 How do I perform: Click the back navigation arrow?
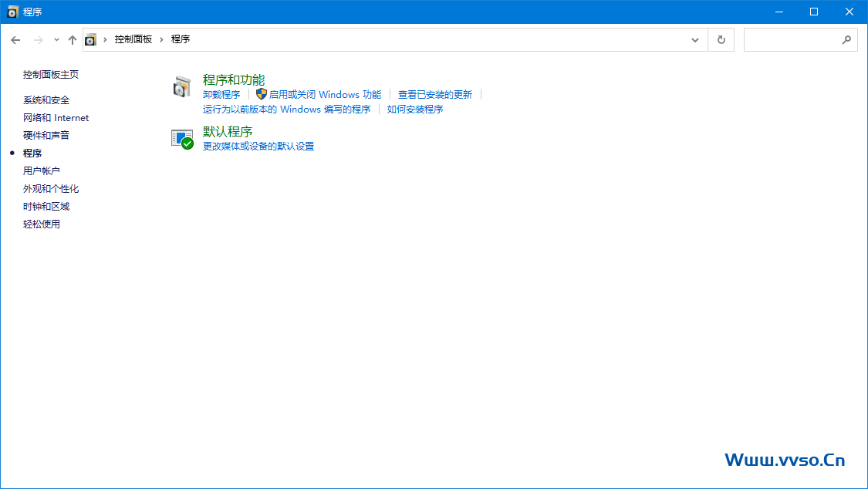point(15,39)
